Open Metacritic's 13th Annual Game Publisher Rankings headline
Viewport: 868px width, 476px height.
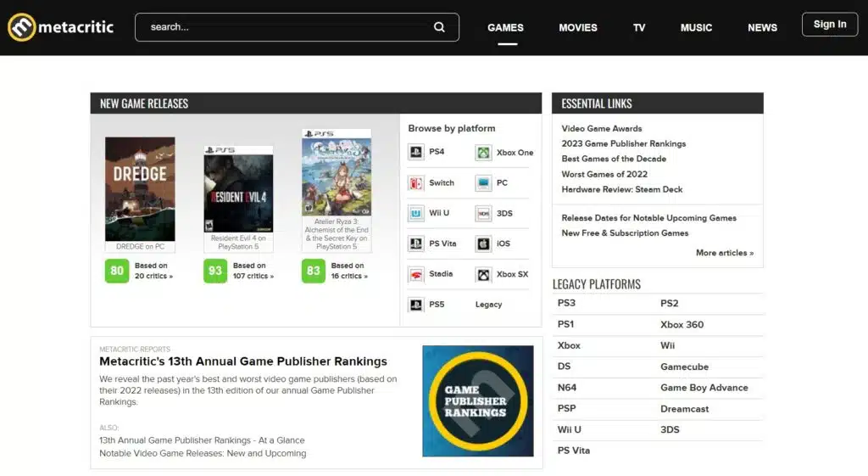point(243,361)
